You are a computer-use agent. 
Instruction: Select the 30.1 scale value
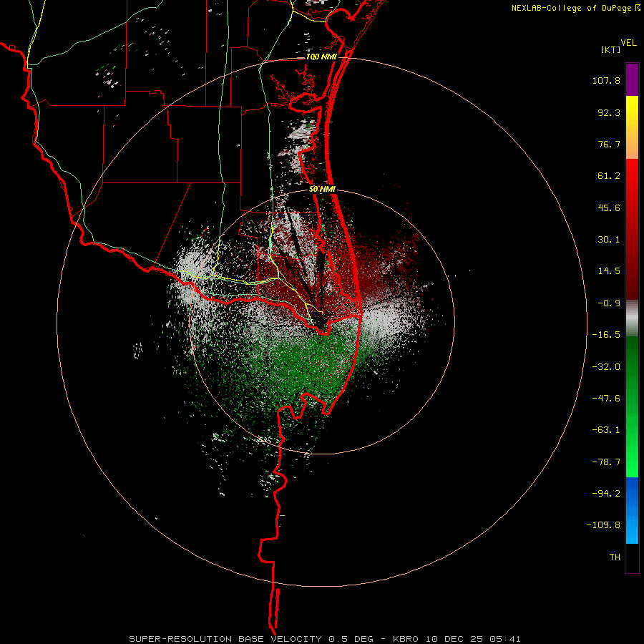point(609,240)
